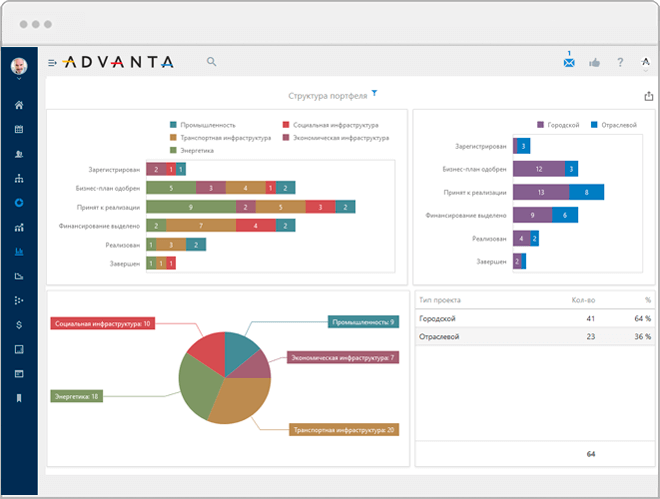Click the thumbs-up feedback icon
This screenshot has height=499, width=660.
(594, 63)
